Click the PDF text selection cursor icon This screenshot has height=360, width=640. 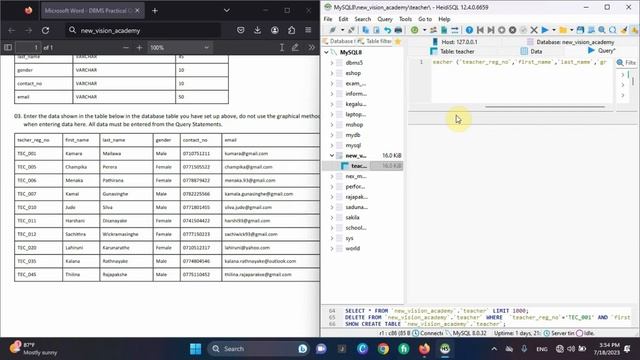(282, 47)
